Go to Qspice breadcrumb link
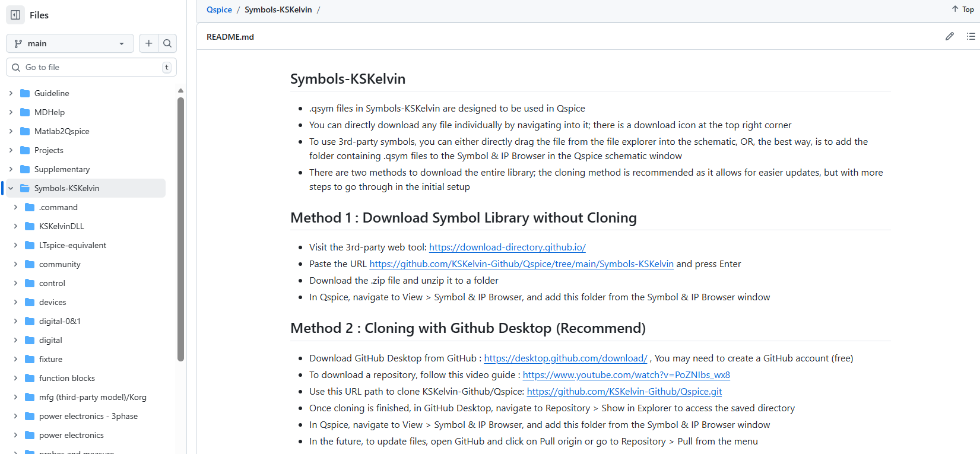The height and width of the screenshot is (454, 980). click(x=219, y=9)
